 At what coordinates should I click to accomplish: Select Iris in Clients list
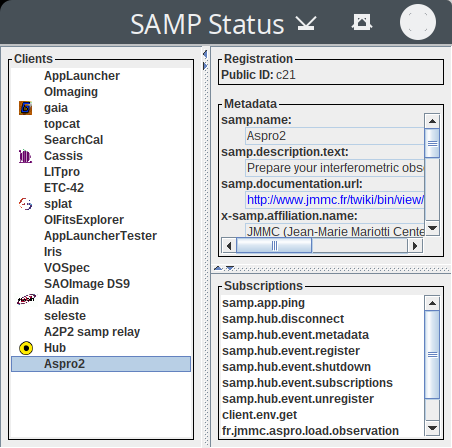pyautogui.click(x=101, y=252)
